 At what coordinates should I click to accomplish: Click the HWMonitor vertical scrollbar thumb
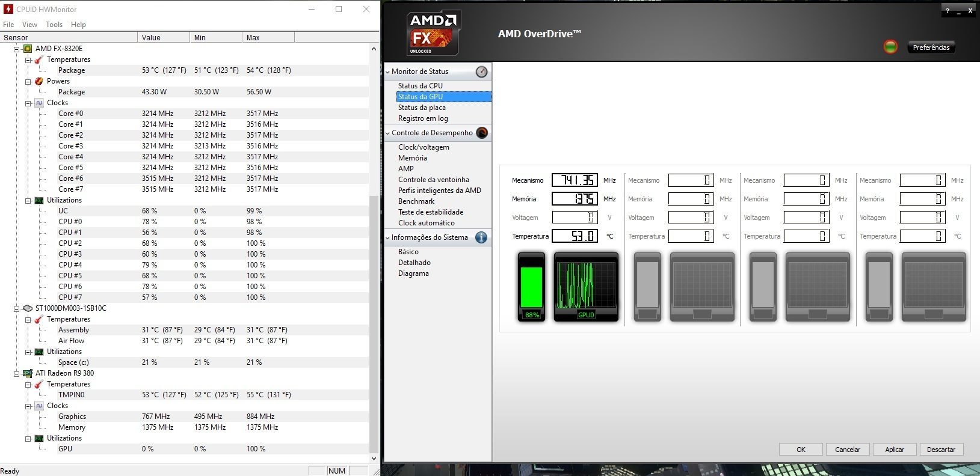[x=374, y=325]
